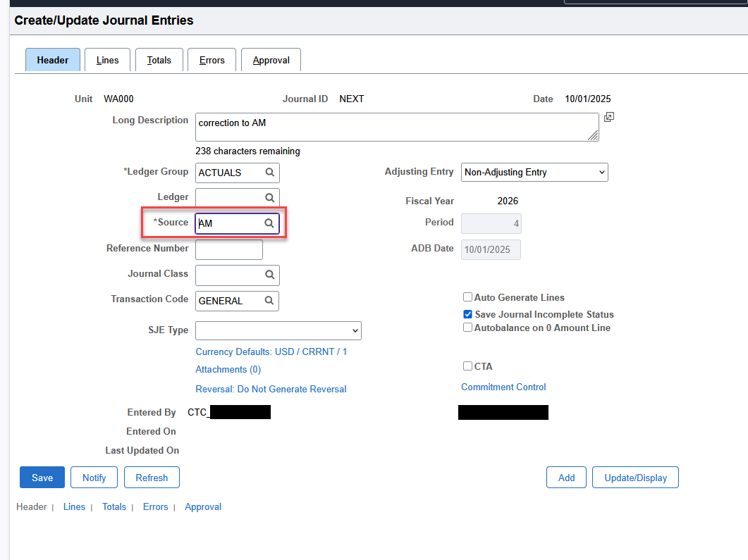This screenshot has height=560, width=748.
Task: Open the Transaction Code lookup magnifier
Action: click(269, 301)
